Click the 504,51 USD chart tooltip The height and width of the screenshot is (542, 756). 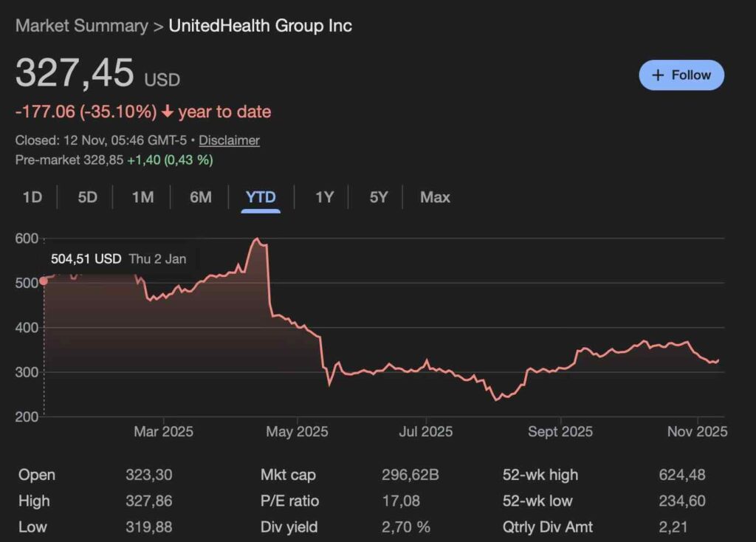point(118,259)
